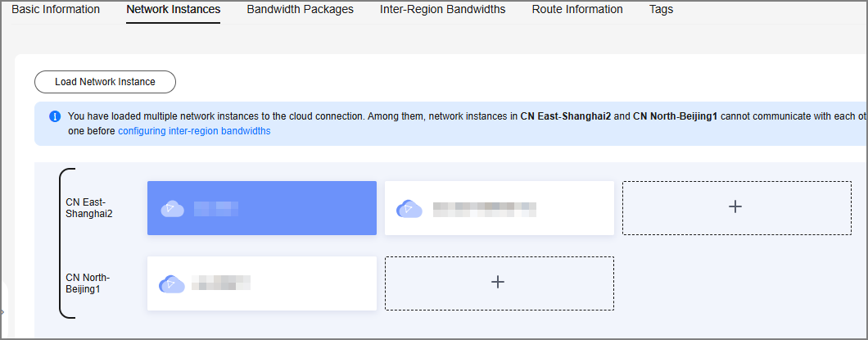Open the Route Information tab
Screen dimensions: 868x340
click(x=577, y=9)
